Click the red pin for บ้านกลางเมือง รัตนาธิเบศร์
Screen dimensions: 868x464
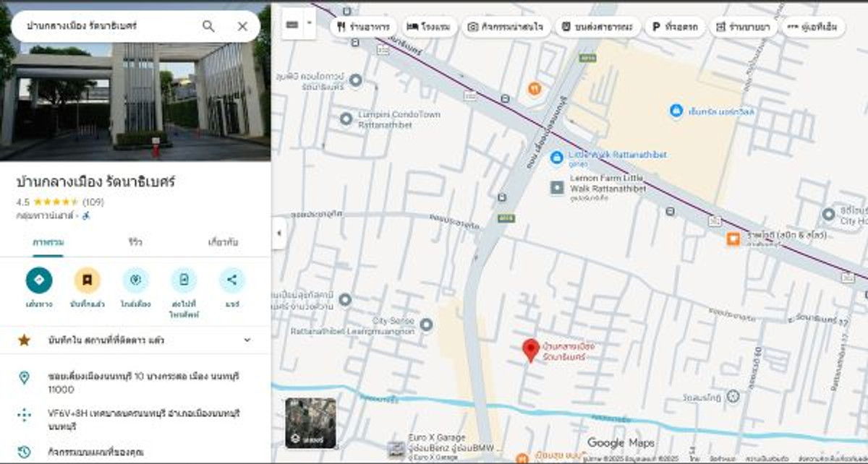point(530,349)
